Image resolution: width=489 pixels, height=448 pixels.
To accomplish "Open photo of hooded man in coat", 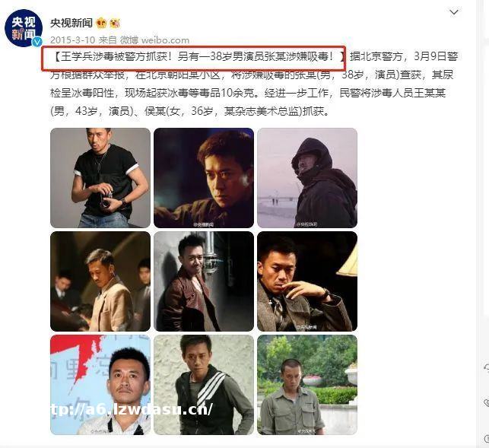I will click(x=307, y=178).
